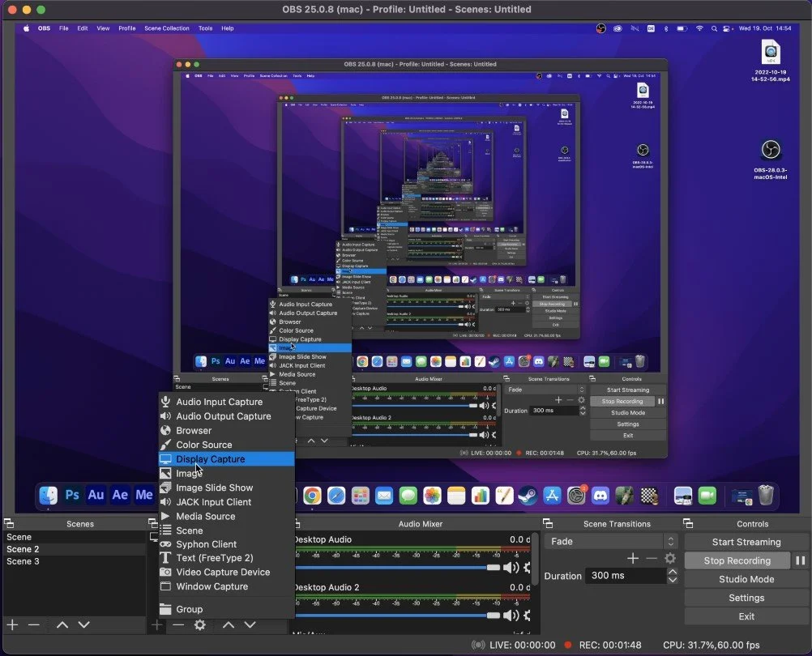
Task: Mute the outermost Desktop Audio 2 speaker
Action: click(x=511, y=616)
